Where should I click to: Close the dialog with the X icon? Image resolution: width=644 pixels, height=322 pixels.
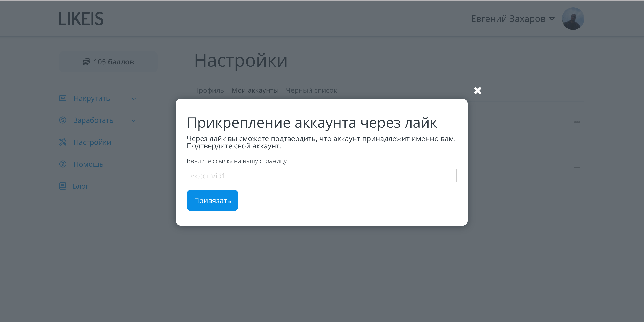tap(478, 90)
